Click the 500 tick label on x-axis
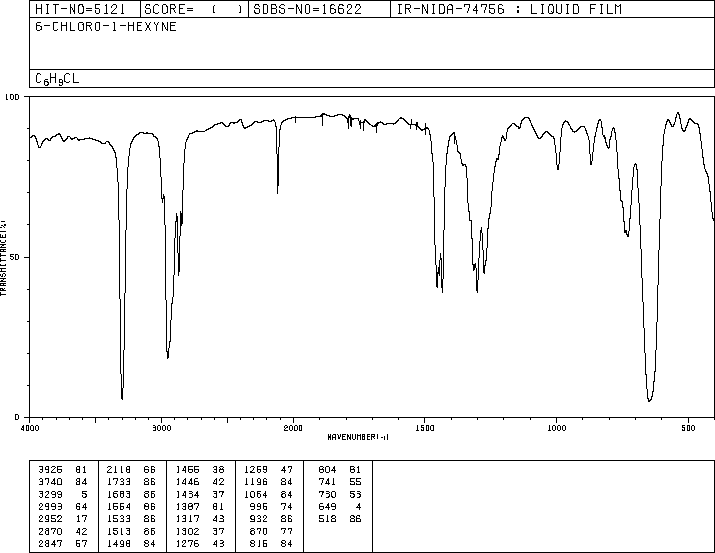Screen dimensions: 715x553 click(688, 428)
